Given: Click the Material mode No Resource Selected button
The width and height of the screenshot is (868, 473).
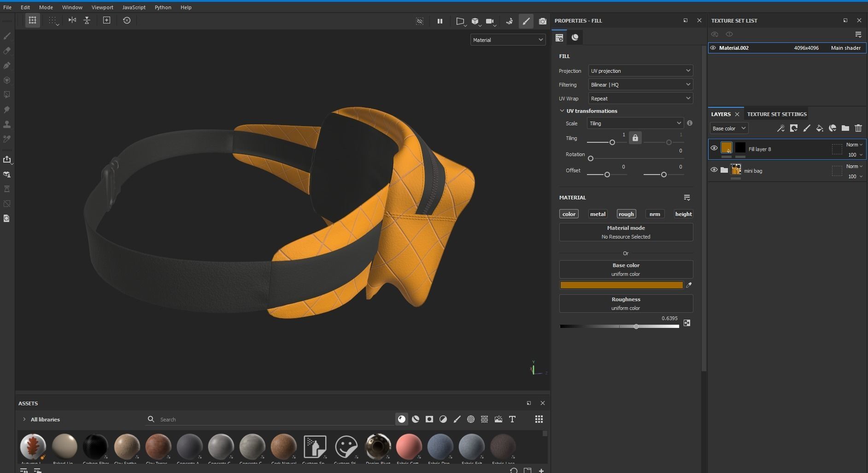Looking at the screenshot, I should (x=626, y=232).
